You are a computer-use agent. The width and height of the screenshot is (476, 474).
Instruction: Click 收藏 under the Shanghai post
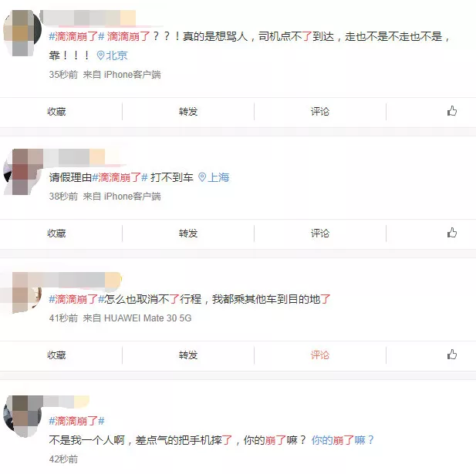tap(56, 234)
